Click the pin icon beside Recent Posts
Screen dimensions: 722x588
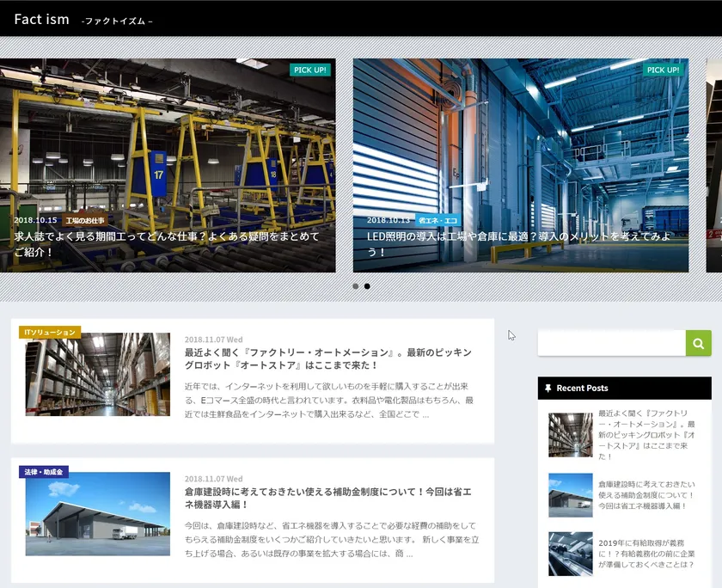click(x=548, y=389)
